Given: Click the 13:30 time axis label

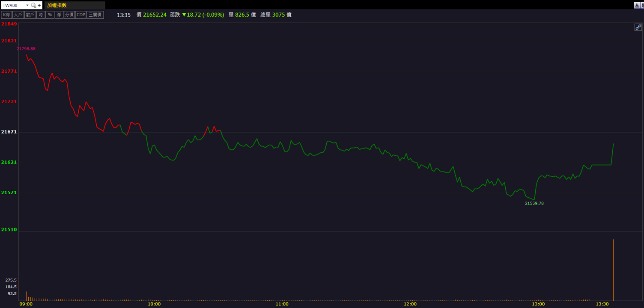Looking at the screenshot, I should (x=602, y=304).
